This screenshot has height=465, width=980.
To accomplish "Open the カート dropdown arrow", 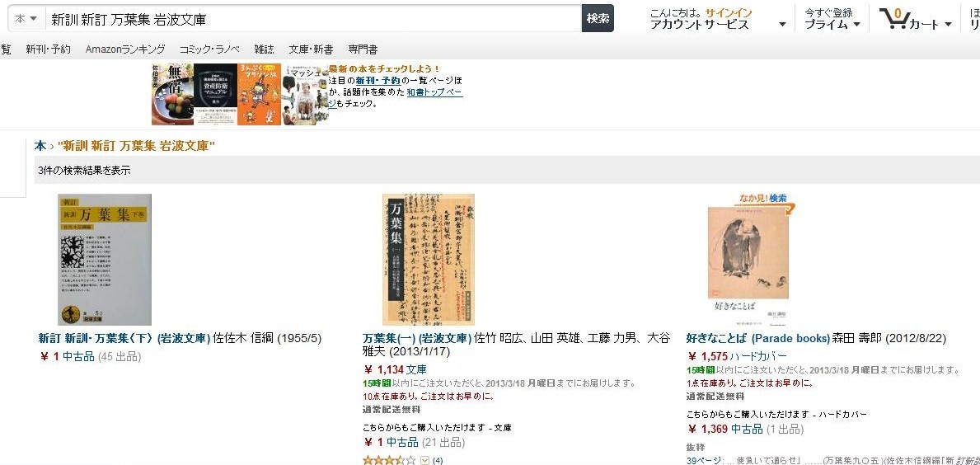I will (x=948, y=25).
